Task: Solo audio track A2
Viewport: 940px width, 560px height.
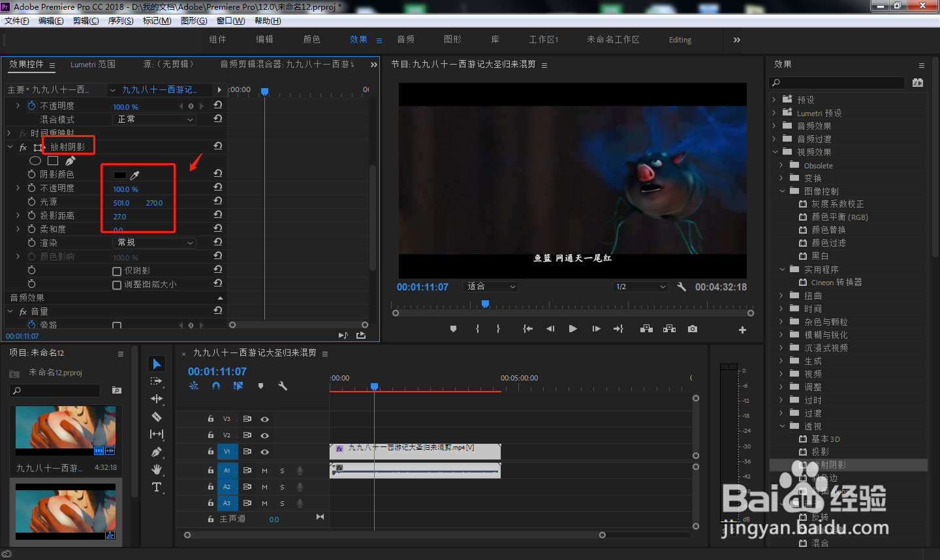Action: (x=282, y=487)
